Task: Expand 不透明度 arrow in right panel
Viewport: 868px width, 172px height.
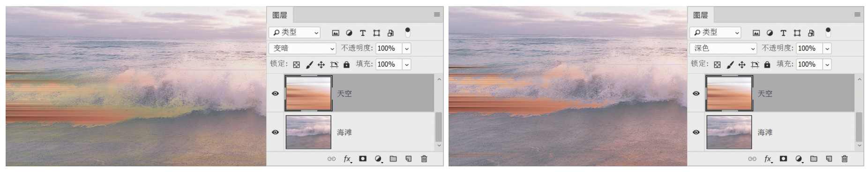Action: (827, 48)
